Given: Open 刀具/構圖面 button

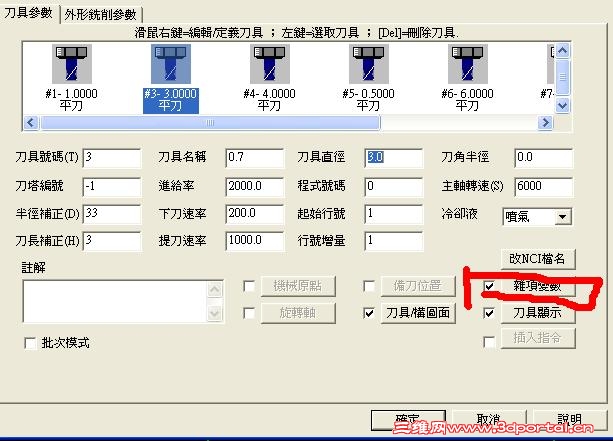Looking at the screenshot, I should click(x=418, y=313).
